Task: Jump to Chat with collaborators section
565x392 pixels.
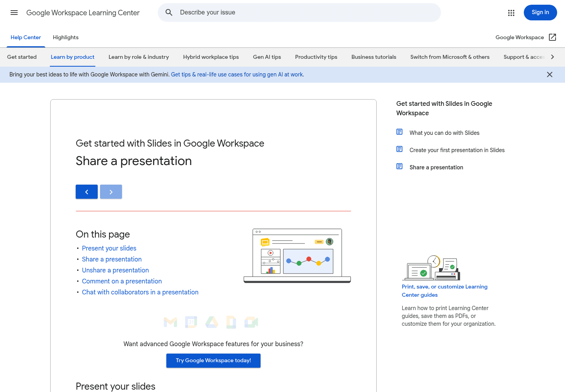Action: click(x=140, y=292)
